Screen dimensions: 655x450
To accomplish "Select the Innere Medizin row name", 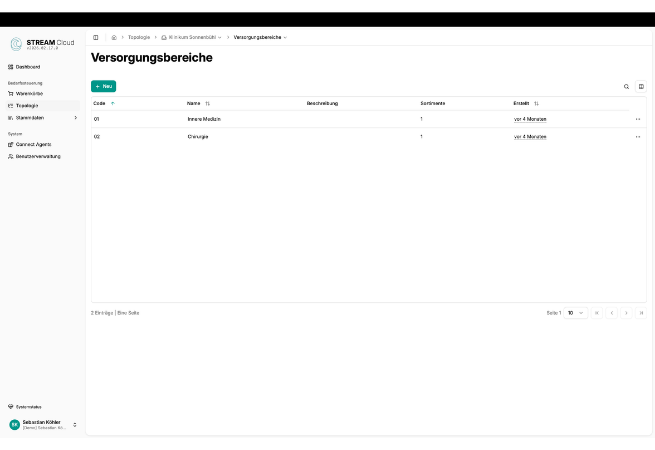I will pos(204,119).
